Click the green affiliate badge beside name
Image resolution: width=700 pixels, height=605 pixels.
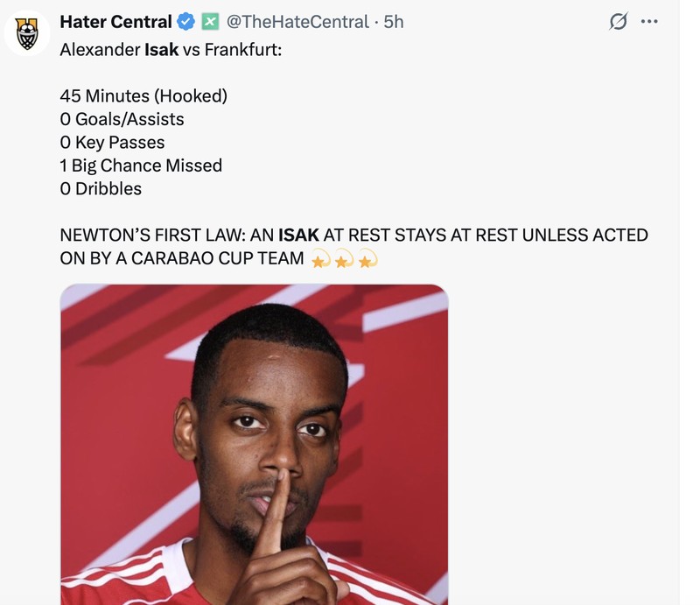point(210,22)
